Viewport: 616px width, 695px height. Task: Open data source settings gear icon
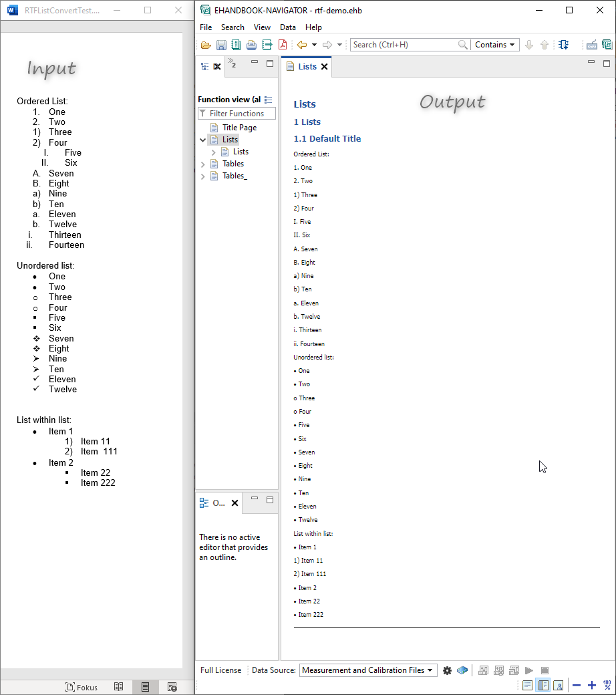448,670
